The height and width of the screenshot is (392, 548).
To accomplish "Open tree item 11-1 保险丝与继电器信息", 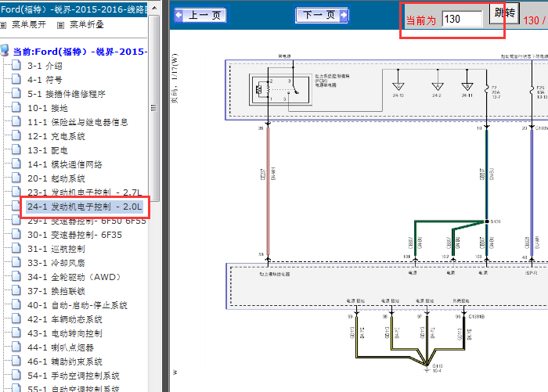I will tap(78, 122).
